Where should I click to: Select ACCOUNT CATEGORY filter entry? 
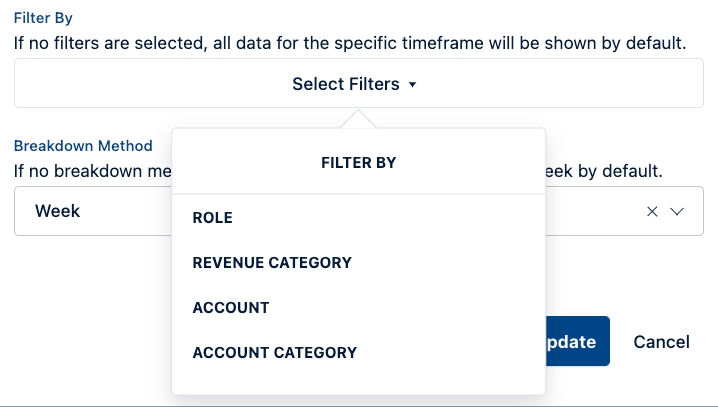point(275,353)
